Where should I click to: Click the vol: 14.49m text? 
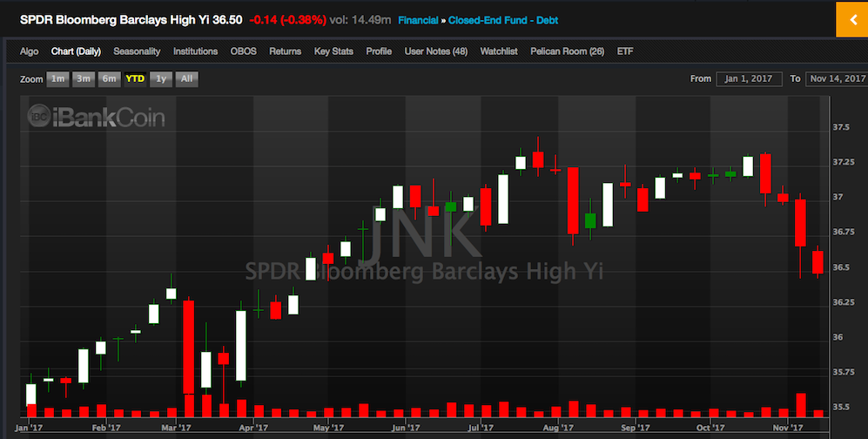coord(360,20)
